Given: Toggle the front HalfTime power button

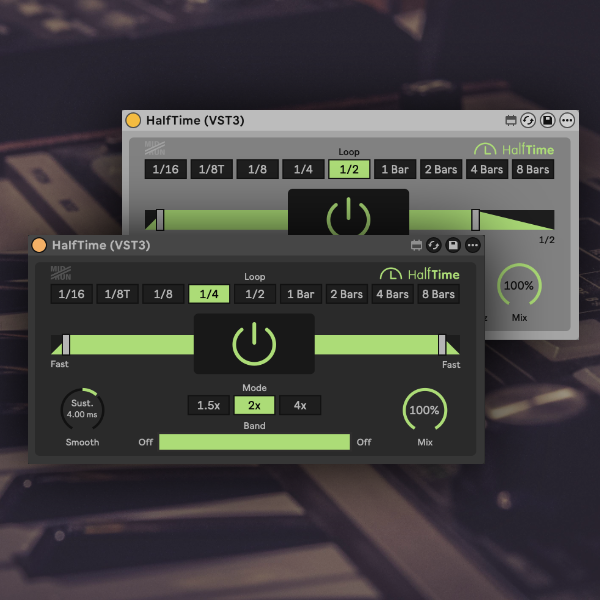Looking at the screenshot, I should tap(254, 344).
